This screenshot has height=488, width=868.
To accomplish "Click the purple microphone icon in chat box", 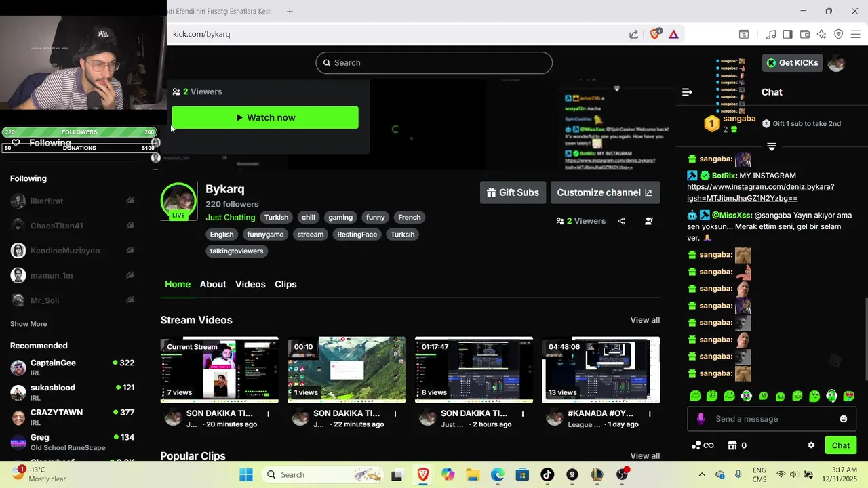I will pos(701,419).
